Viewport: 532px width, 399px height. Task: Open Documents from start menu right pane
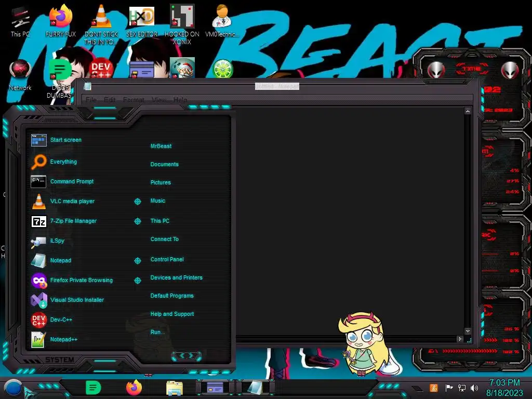click(164, 164)
